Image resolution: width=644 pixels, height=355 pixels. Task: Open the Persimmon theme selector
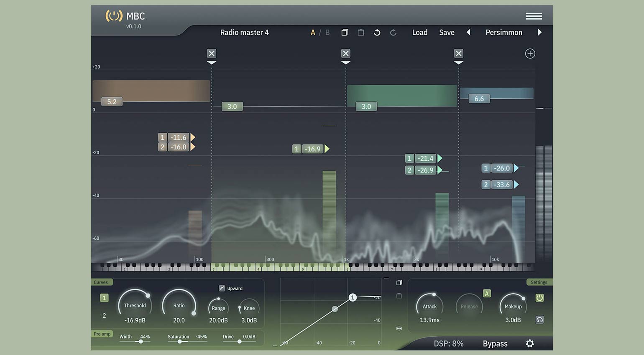tap(504, 33)
